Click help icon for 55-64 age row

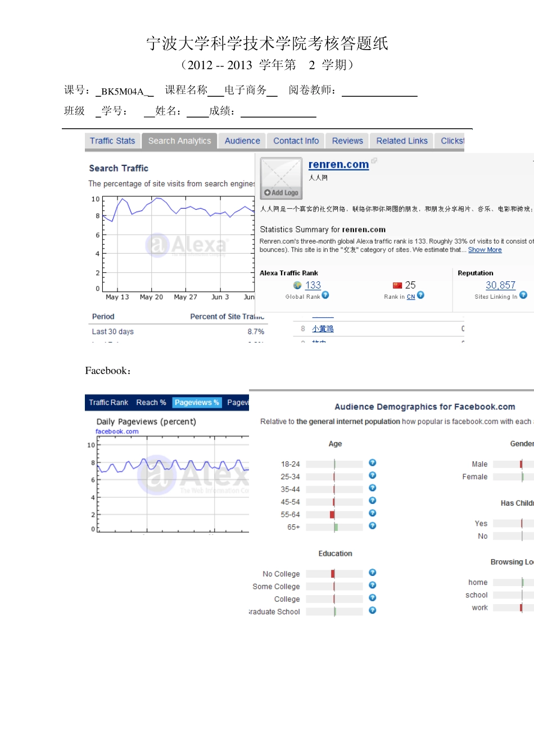pyautogui.click(x=372, y=514)
